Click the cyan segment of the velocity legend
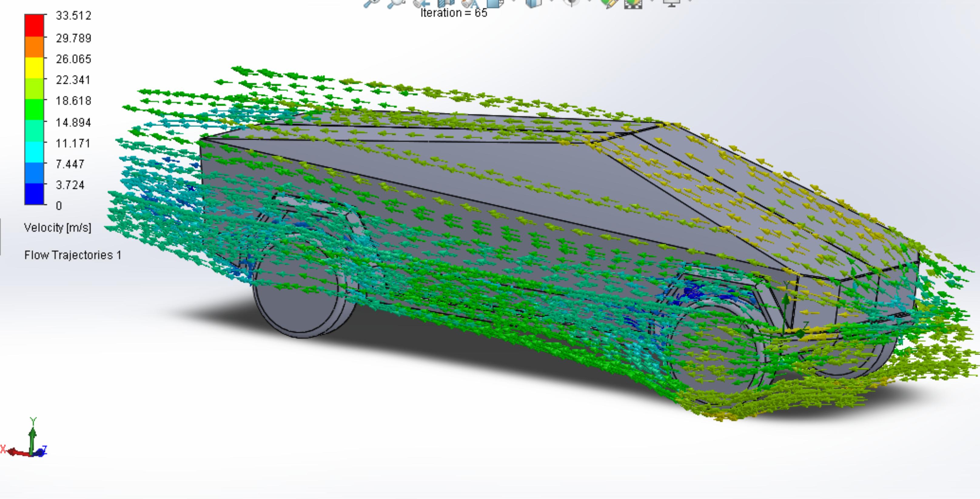This screenshot has height=499, width=980. (34, 152)
